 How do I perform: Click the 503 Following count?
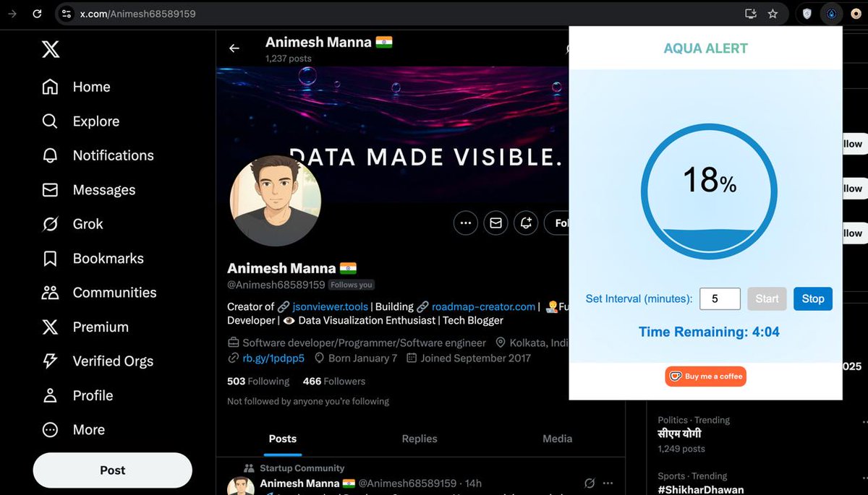pyautogui.click(x=258, y=381)
